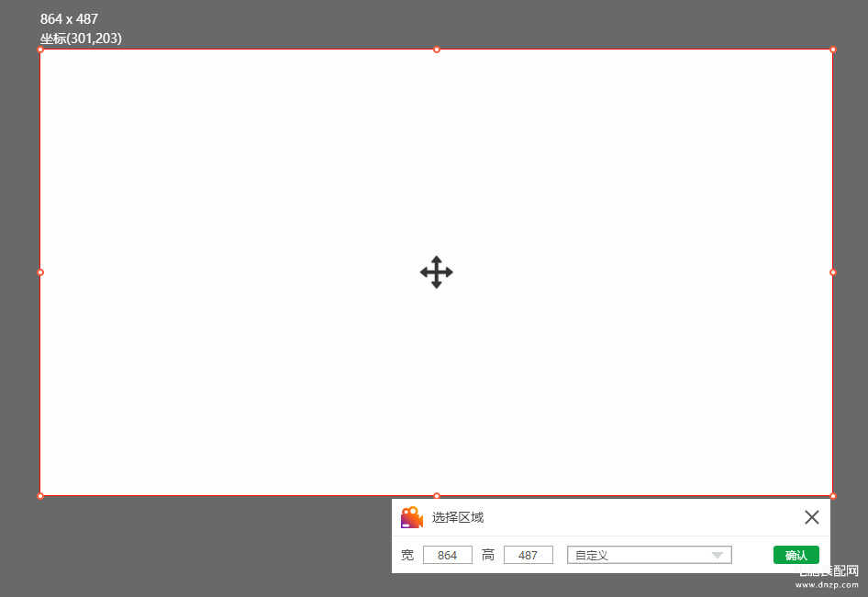Click the top-center edge resize handle
This screenshot has width=868, height=597.
click(x=437, y=50)
